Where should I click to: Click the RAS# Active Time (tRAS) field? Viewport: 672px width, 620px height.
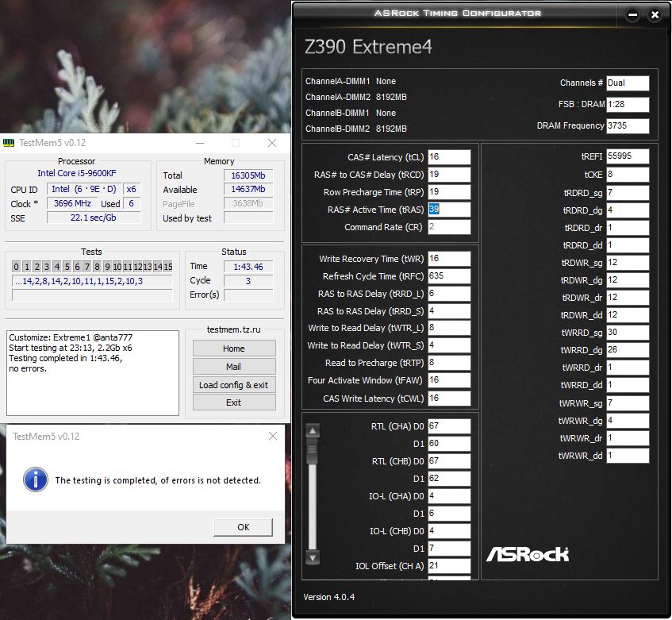449,210
